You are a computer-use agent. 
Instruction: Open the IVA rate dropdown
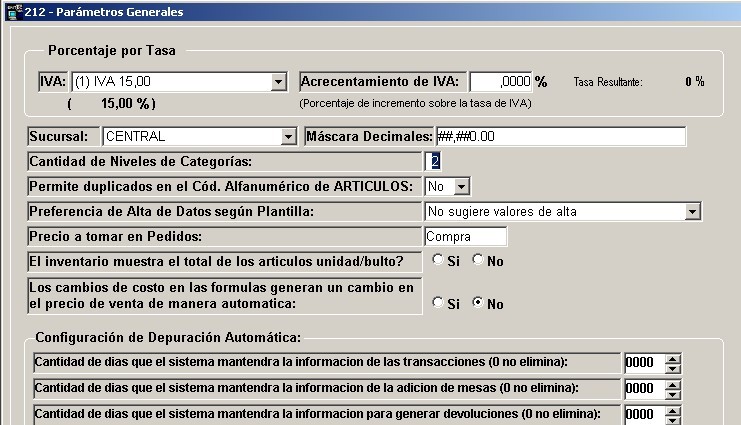[278, 82]
